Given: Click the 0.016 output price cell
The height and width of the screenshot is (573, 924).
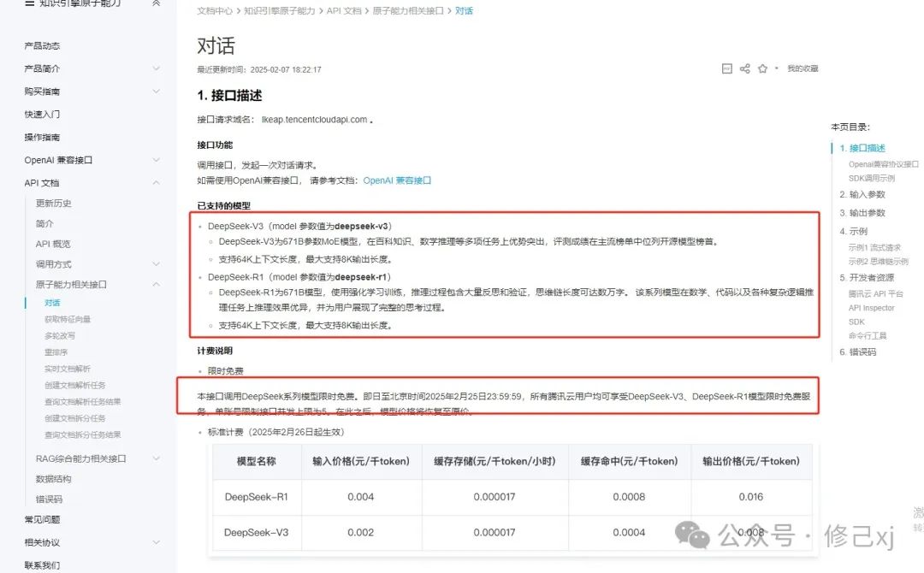Looking at the screenshot, I should point(751,497).
